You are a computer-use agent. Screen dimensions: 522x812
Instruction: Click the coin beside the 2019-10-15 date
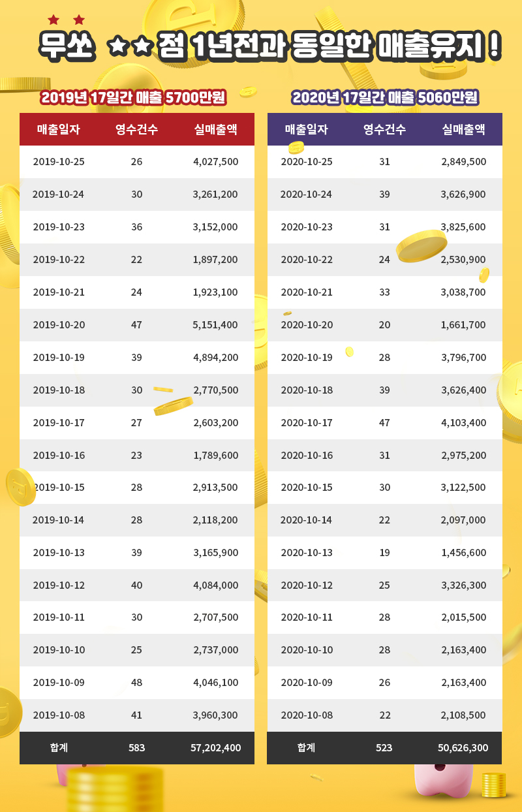pos(20,487)
